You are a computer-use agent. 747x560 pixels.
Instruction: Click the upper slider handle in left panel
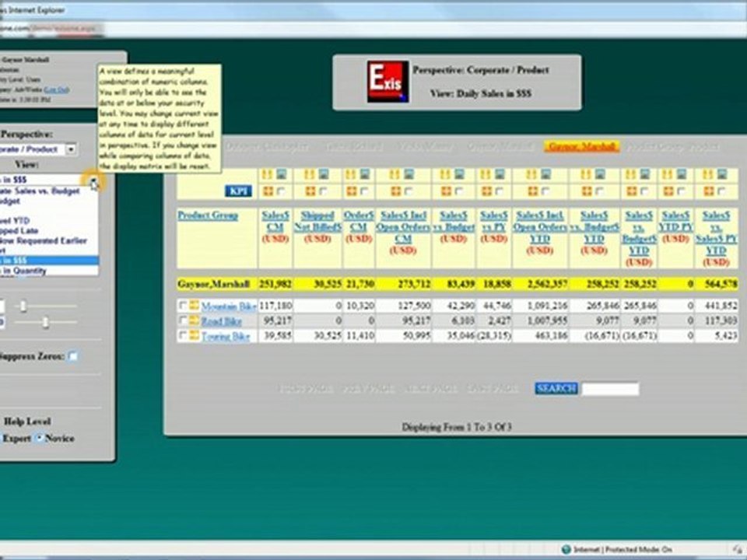pos(23,306)
